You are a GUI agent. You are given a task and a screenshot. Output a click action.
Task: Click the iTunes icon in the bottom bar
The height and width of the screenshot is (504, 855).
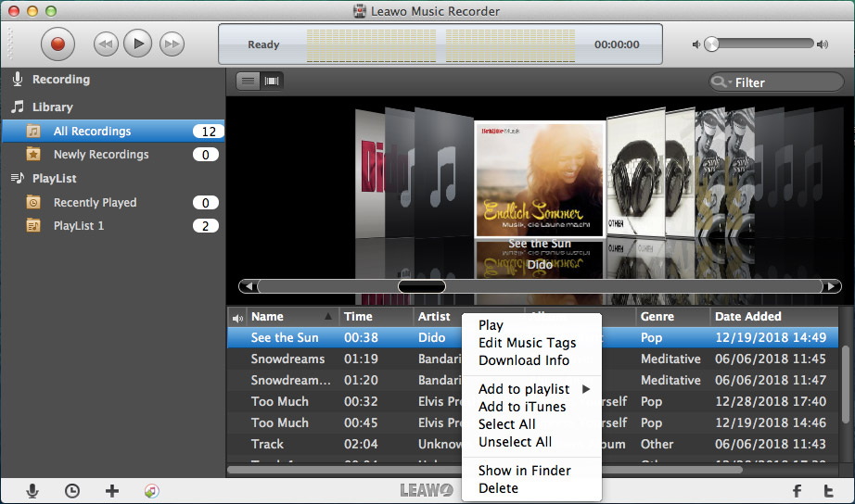tap(152, 491)
